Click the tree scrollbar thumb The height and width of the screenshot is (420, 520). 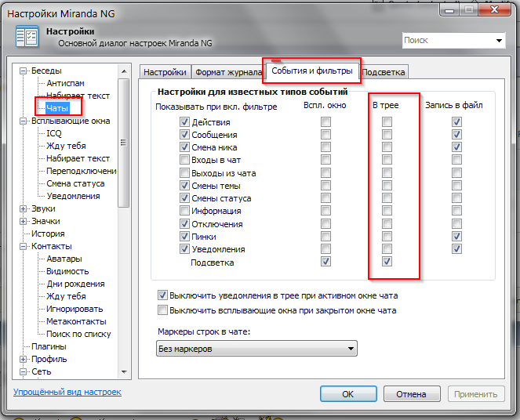coord(124,143)
